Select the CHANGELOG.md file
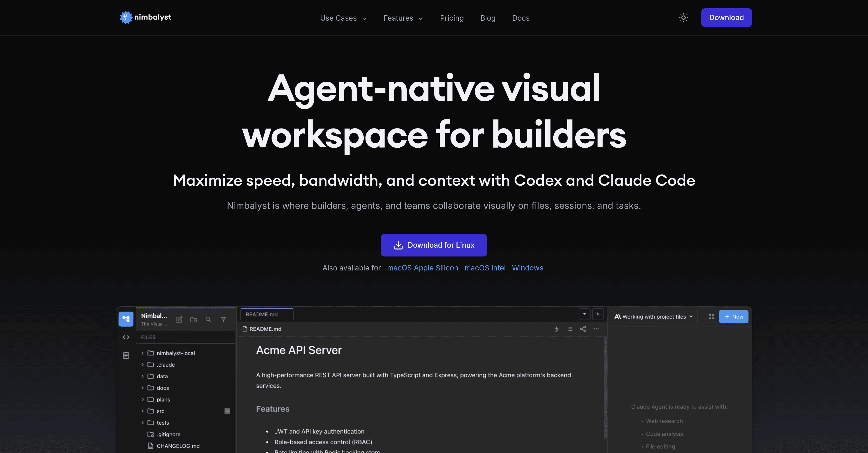The width and height of the screenshot is (868, 453). pyautogui.click(x=178, y=446)
